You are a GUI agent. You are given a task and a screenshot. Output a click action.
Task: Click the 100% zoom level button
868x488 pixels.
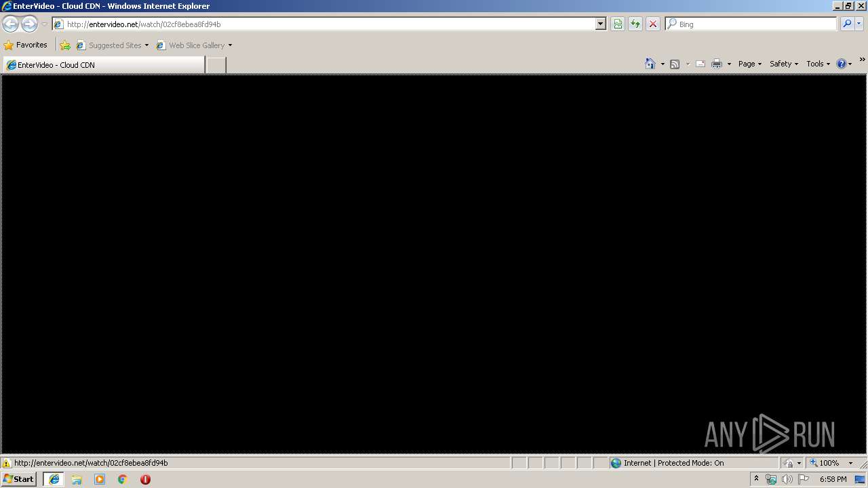[x=824, y=463]
